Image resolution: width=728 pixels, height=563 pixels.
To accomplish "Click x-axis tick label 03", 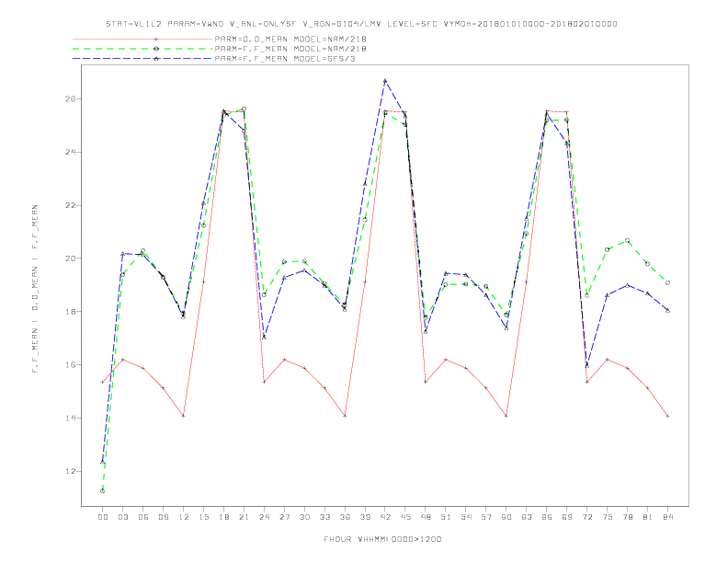I will 122,517.
